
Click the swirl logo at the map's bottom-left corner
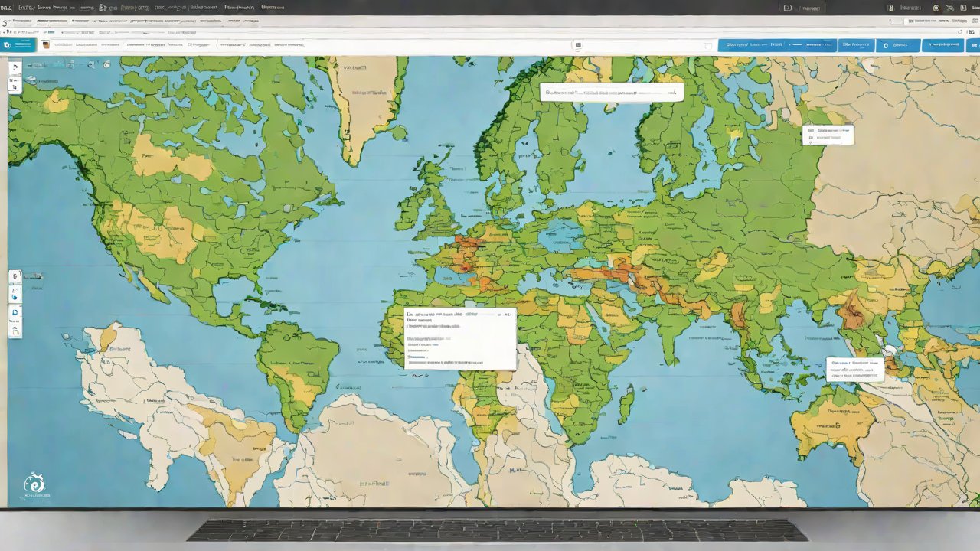34,484
